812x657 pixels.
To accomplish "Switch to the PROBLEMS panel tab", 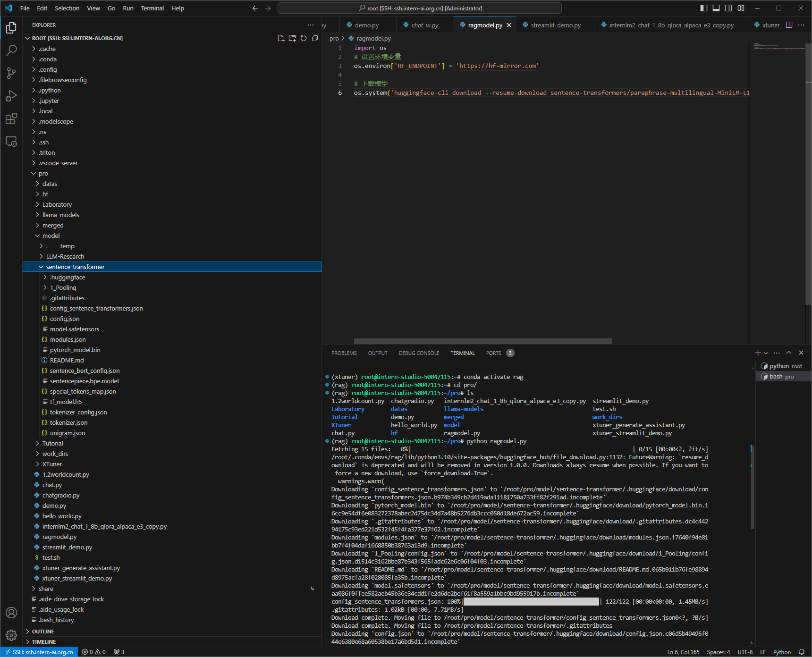I will point(344,353).
